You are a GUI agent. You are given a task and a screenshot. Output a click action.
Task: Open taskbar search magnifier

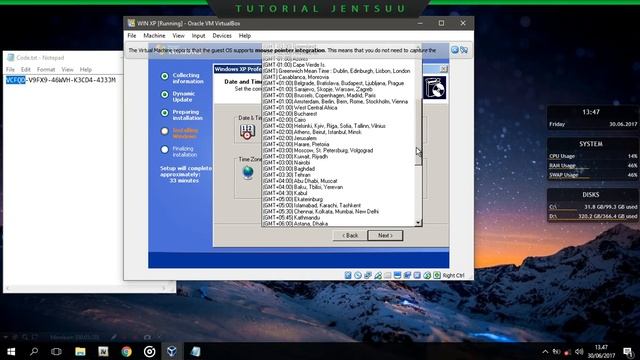pyautogui.click(x=34, y=351)
